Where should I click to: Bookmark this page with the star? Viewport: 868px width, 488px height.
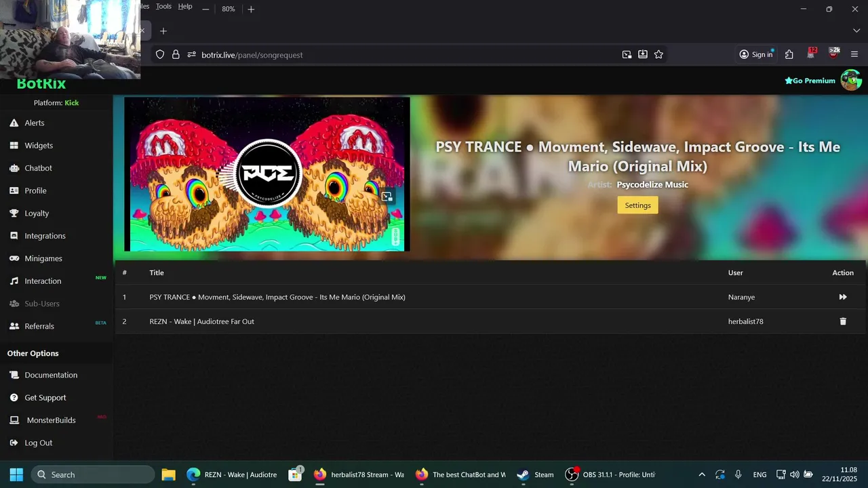point(658,55)
